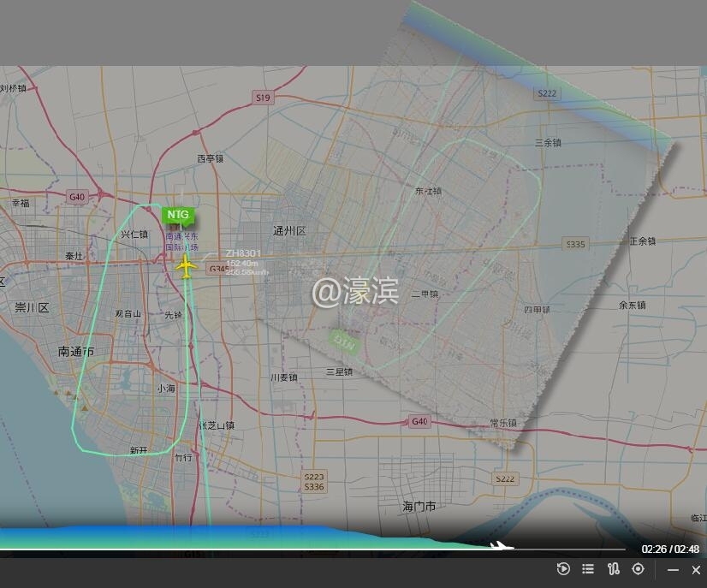The width and height of the screenshot is (707, 588).
Task: Click the @濠滨 watermark text
Action: point(354,292)
